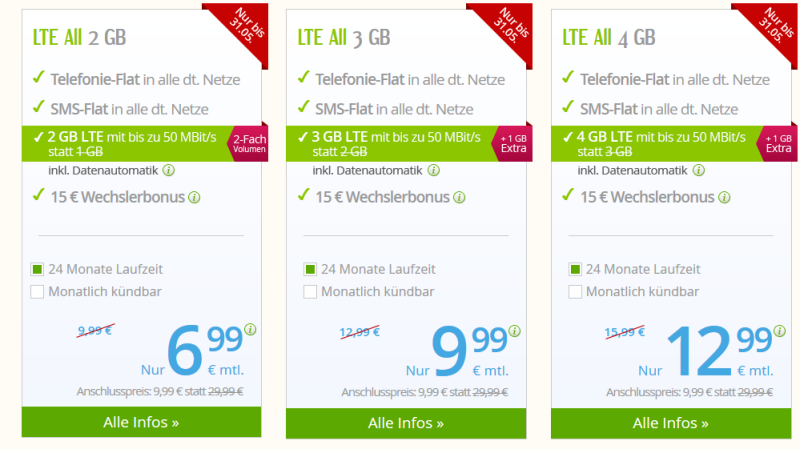800x449 pixels.
Task: Open Alle Infos for LTE All 3 GB
Action: coord(406,422)
